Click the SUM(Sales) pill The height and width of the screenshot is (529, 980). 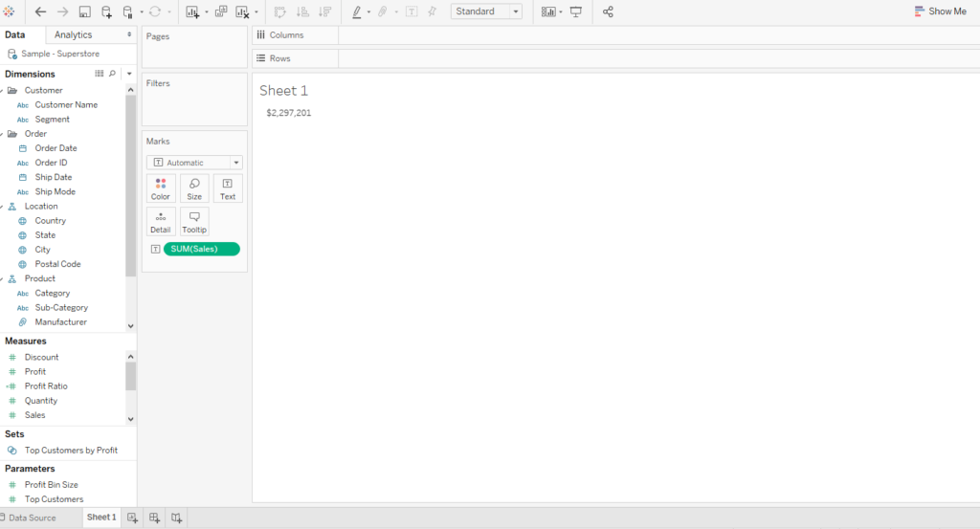201,249
